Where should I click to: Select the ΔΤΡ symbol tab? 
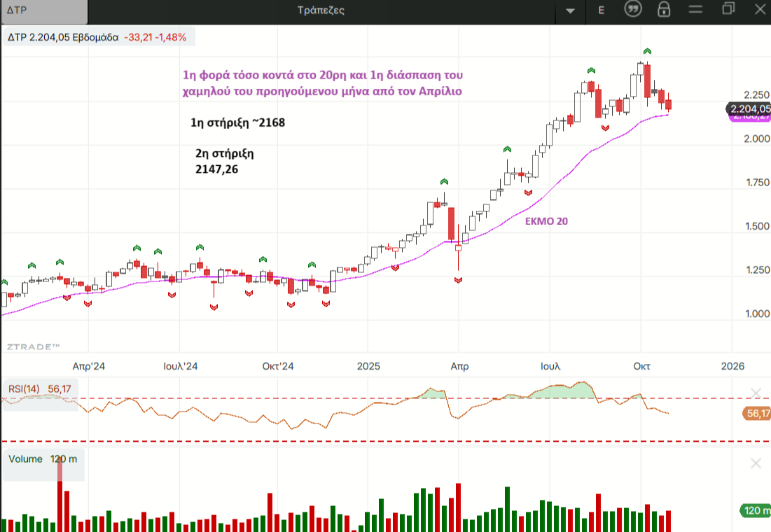[x=43, y=11]
